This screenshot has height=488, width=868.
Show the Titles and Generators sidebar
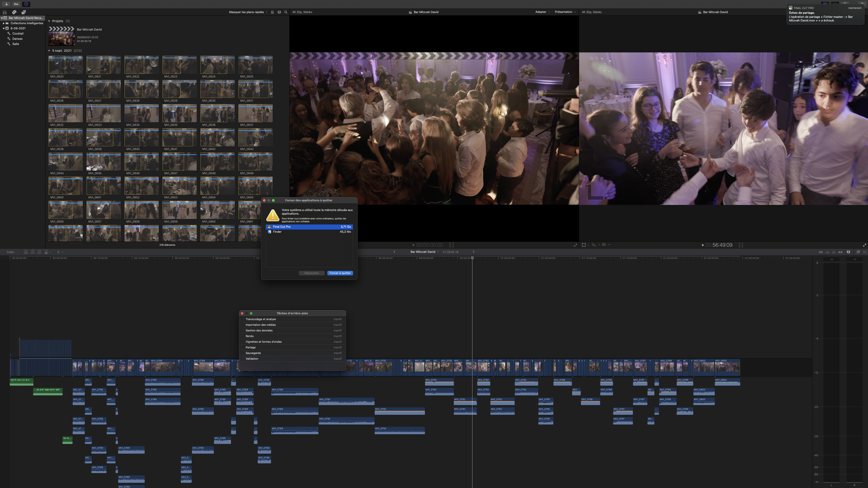tap(24, 12)
